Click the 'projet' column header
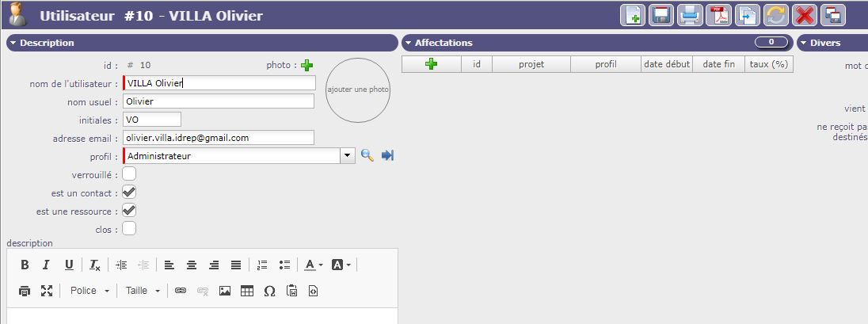868x324 pixels. point(531,64)
